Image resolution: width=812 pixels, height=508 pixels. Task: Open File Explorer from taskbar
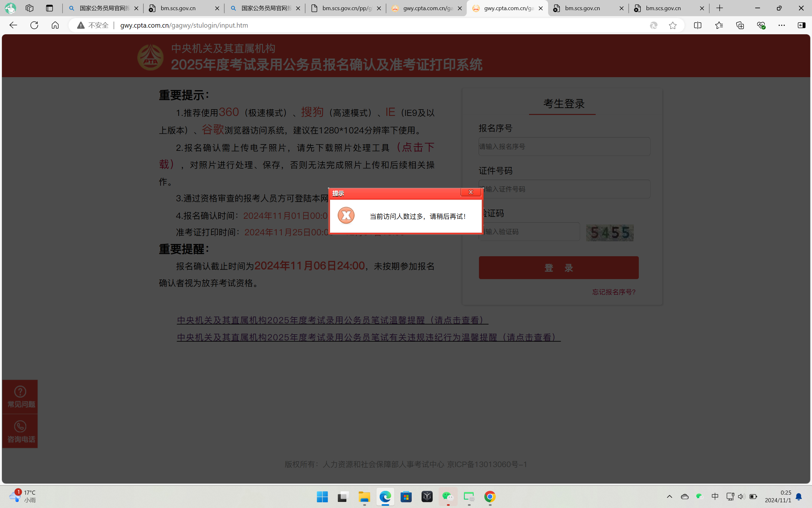(364, 497)
